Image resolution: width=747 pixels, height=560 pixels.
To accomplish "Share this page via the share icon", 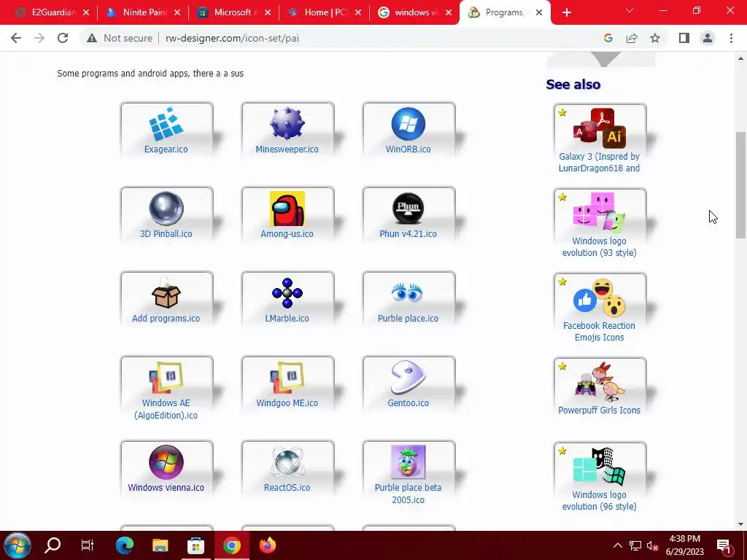I will click(x=632, y=38).
